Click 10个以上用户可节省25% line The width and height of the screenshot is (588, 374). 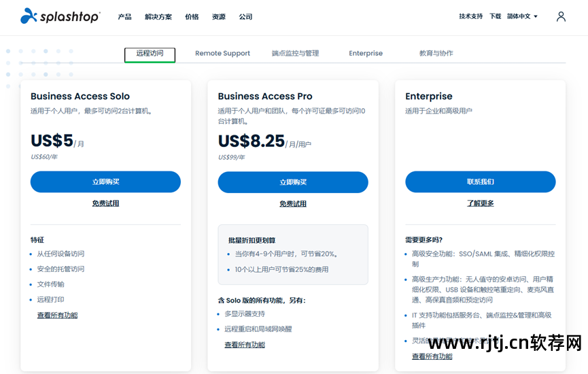[281, 269]
